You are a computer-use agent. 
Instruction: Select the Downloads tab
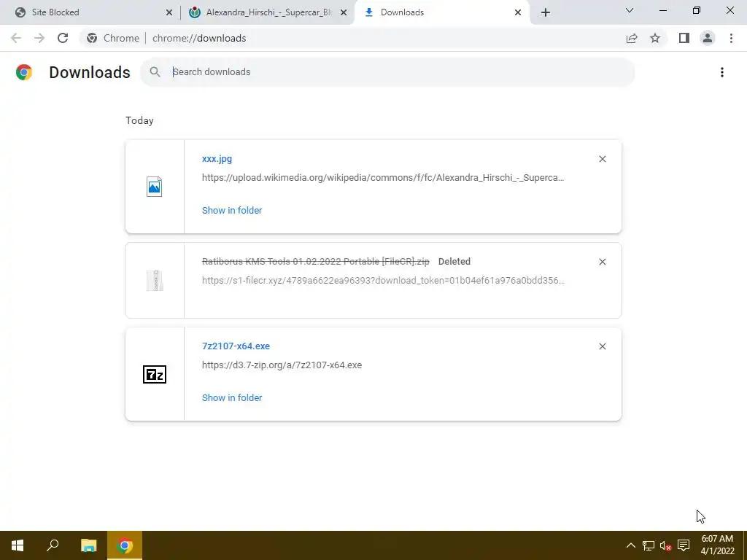coord(441,12)
